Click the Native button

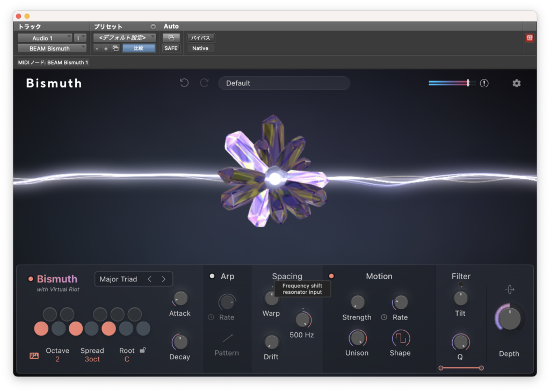click(200, 48)
